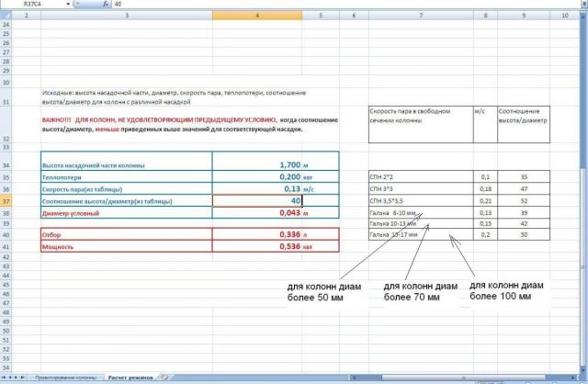This screenshot has height=384, width=588.
Task: Click the horizontal scrollbar right arrow
Action: [575, 378]
